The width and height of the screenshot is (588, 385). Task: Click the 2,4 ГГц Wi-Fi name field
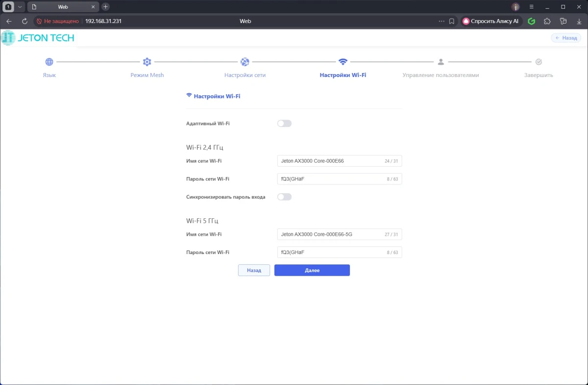[x=331, y=161]
